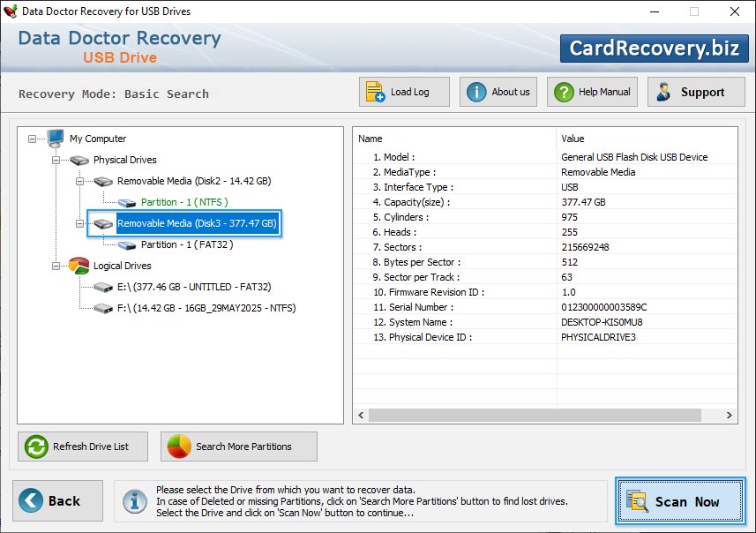Select the Logical Drives label
The width and height of the screenshot is (756, 533).
click(122, 266)
